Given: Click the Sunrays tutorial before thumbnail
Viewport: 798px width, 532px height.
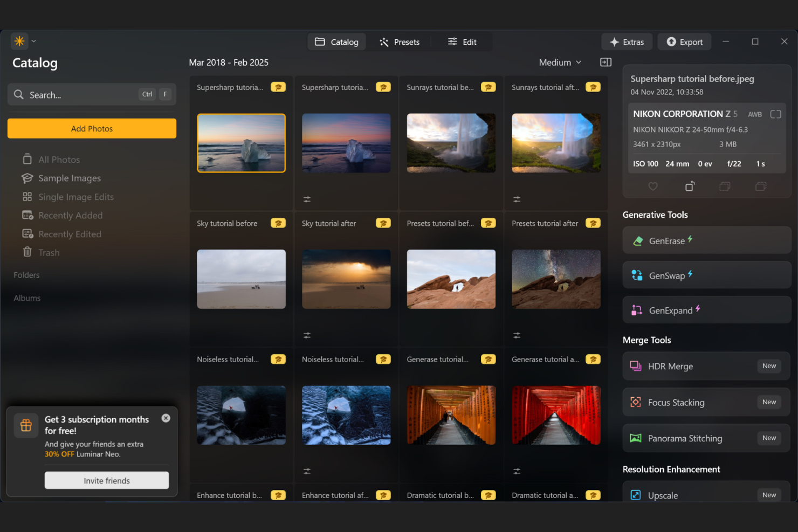Looking at the screenshot, I should pos(451,143).
